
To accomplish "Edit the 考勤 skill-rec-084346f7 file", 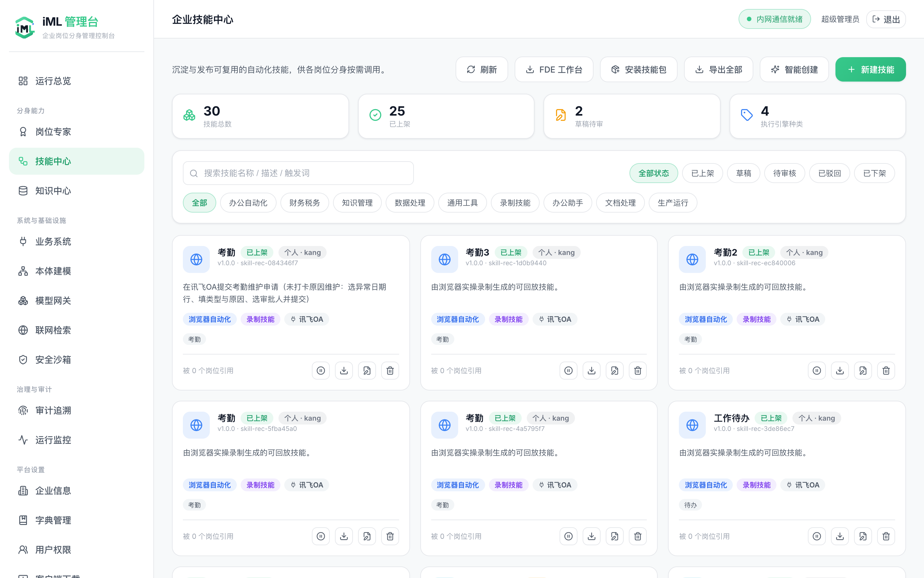I will click(367, 371).
